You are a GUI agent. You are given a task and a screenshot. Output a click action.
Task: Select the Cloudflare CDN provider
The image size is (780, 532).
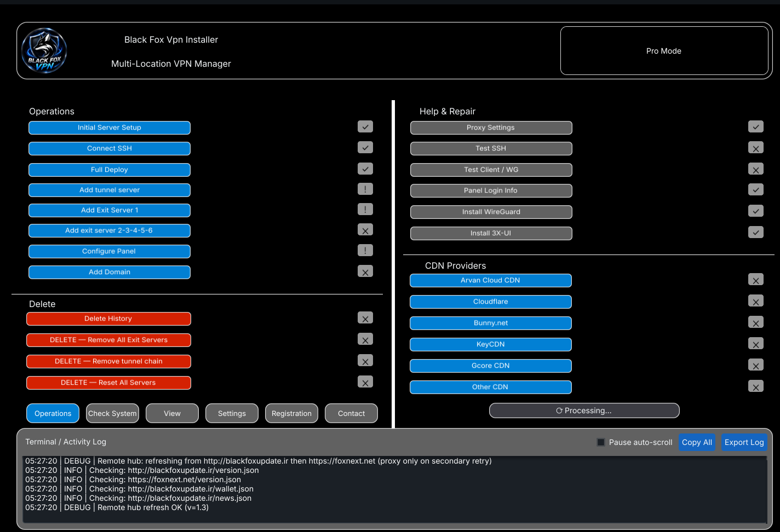(x=491, y=302)
